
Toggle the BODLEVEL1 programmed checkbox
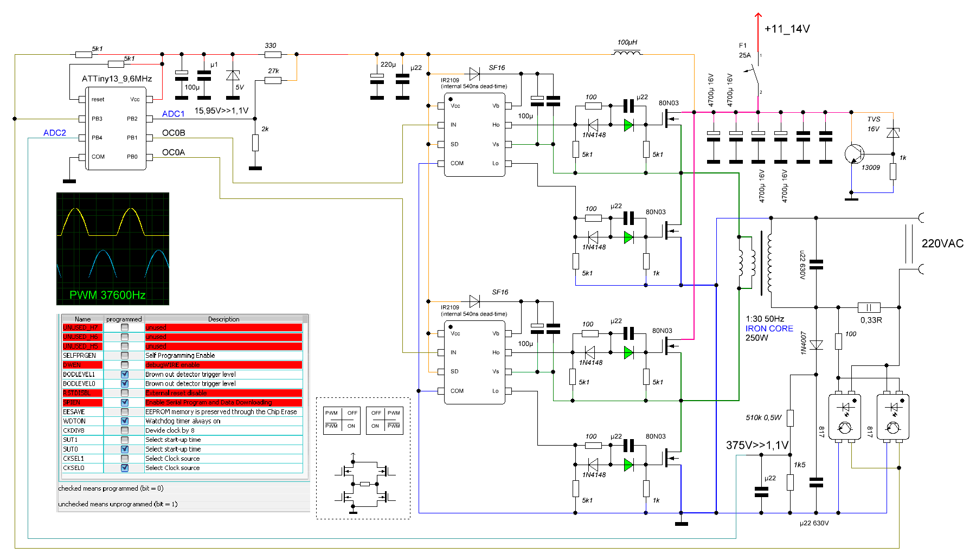125,374
